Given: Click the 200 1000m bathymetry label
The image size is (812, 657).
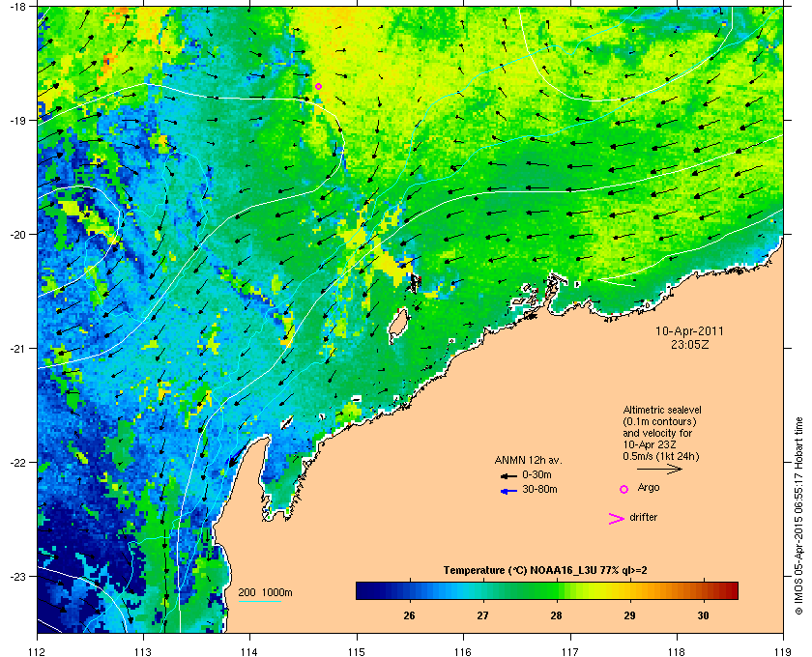Looking at the screenshot, I should [x=265, y=592].
